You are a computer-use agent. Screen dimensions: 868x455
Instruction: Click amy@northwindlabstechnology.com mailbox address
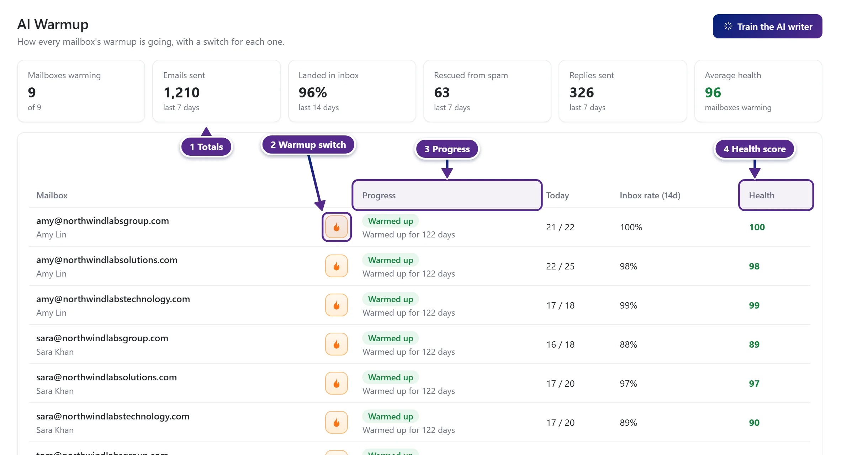[x=113, y=299]
